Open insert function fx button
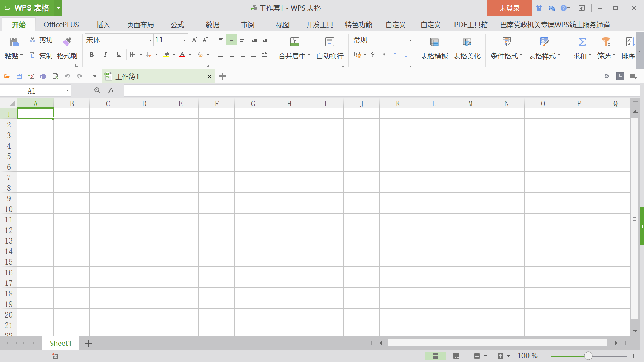 (x=111, y=90)
